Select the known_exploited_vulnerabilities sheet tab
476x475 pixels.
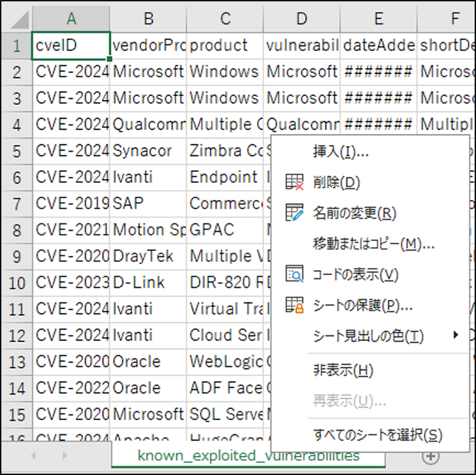[x=248, y=455]
